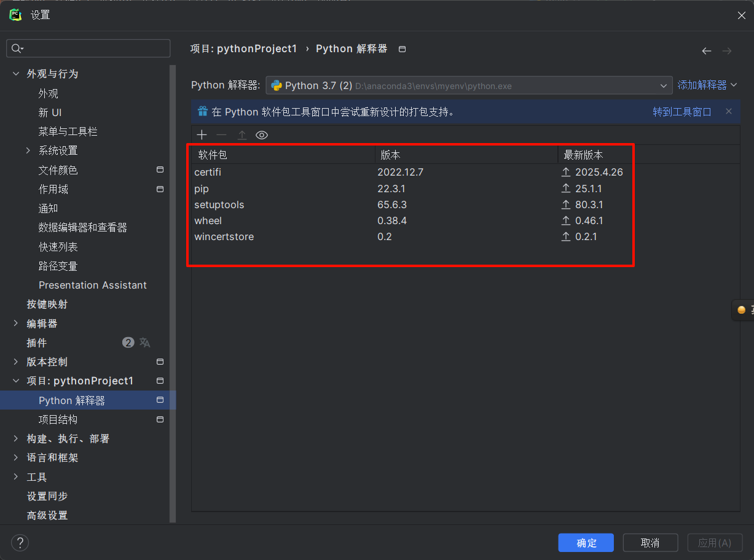Expand the 系统设置 node
Screen dimensions: 754x560
click(28, 150)
